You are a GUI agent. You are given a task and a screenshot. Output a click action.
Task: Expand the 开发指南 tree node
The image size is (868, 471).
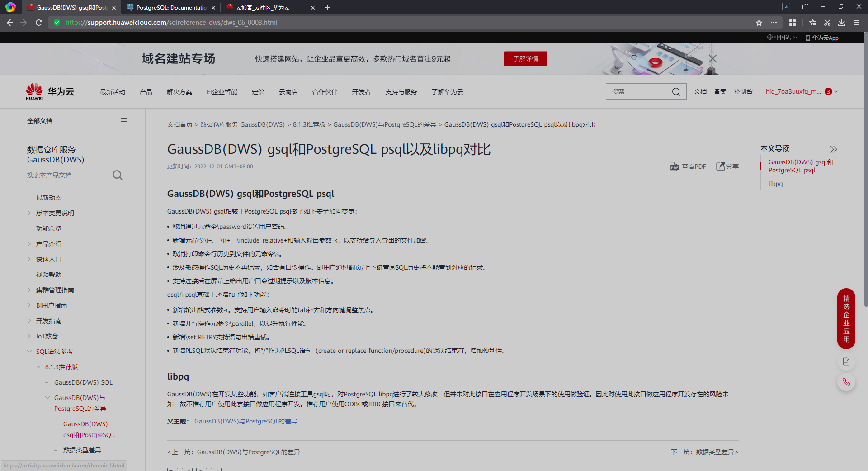coord(29,321)
